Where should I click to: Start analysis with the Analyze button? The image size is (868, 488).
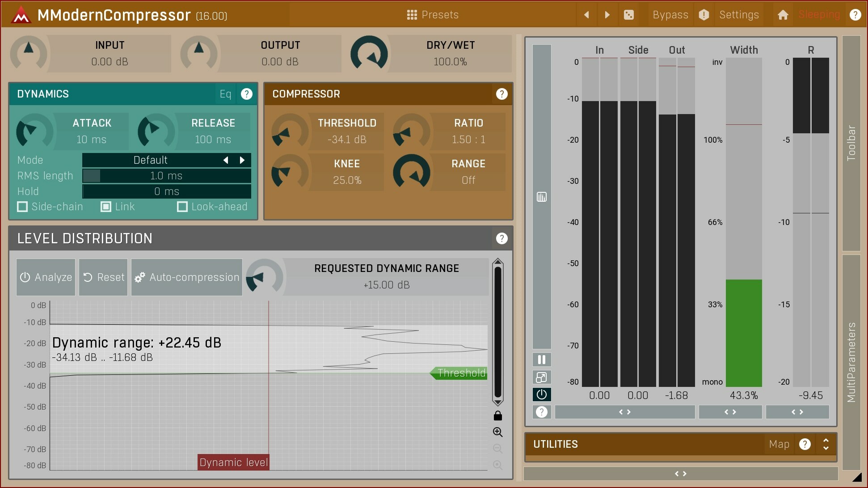tap(46, 277)
